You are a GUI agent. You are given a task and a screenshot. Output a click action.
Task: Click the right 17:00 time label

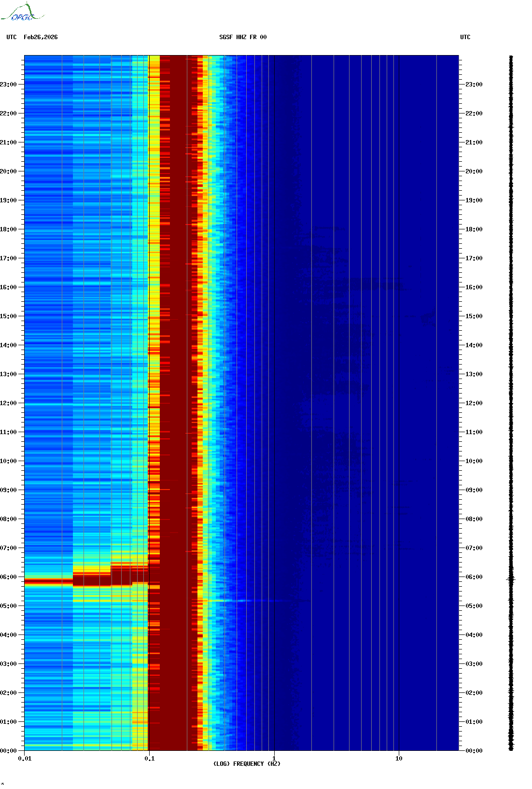[x=474, y=258]
